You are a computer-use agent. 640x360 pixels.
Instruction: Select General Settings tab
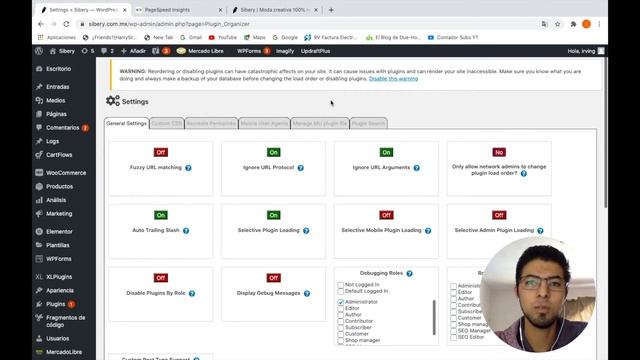click(127, 123)
